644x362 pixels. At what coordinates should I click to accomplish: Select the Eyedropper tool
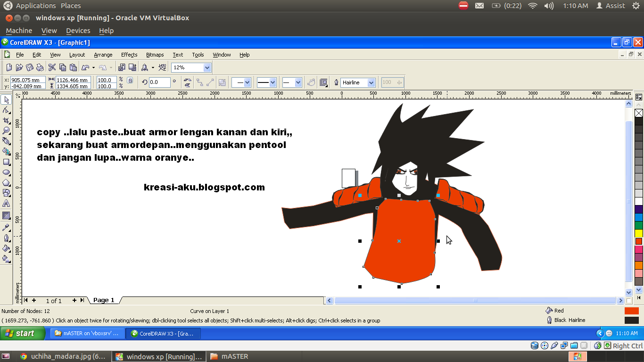[6, 227]
